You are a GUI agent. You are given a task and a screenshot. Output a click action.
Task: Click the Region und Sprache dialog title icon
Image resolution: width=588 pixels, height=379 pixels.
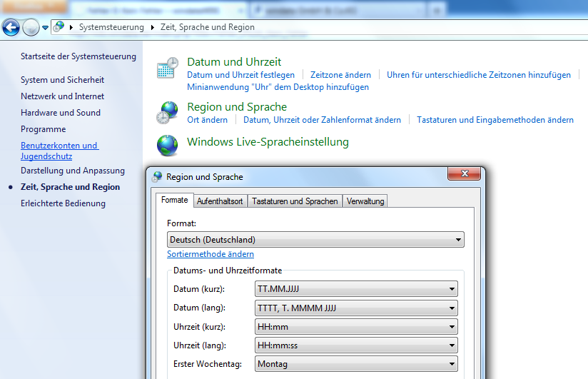click(x=157, y=177)
